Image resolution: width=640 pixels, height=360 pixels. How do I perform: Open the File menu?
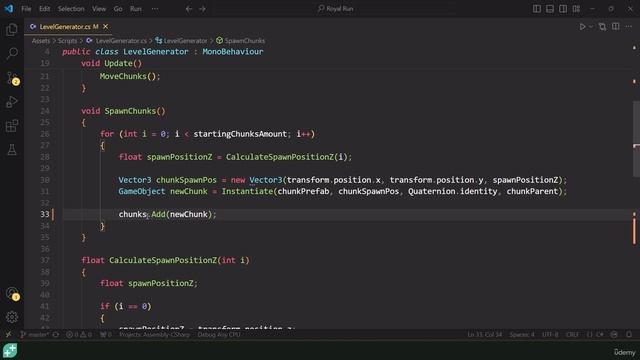[x=26, y=9]
